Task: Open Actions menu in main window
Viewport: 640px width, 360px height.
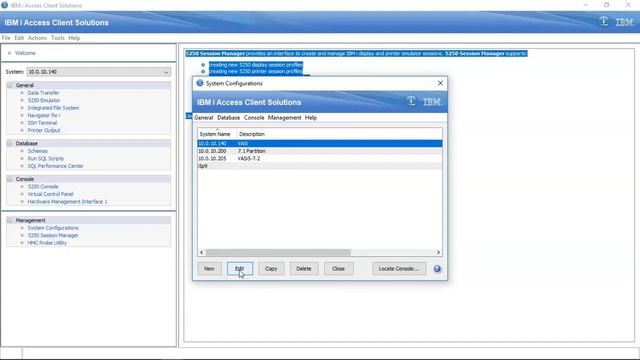Action: pyautogui.click(x=38, y=38)
